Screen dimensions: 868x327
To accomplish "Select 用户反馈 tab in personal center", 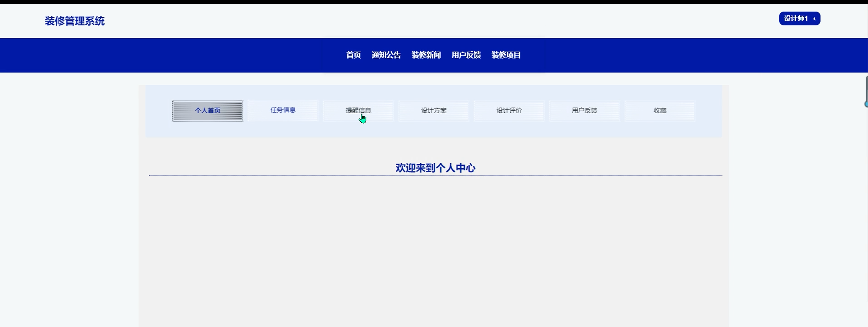I will pos(584,110).
